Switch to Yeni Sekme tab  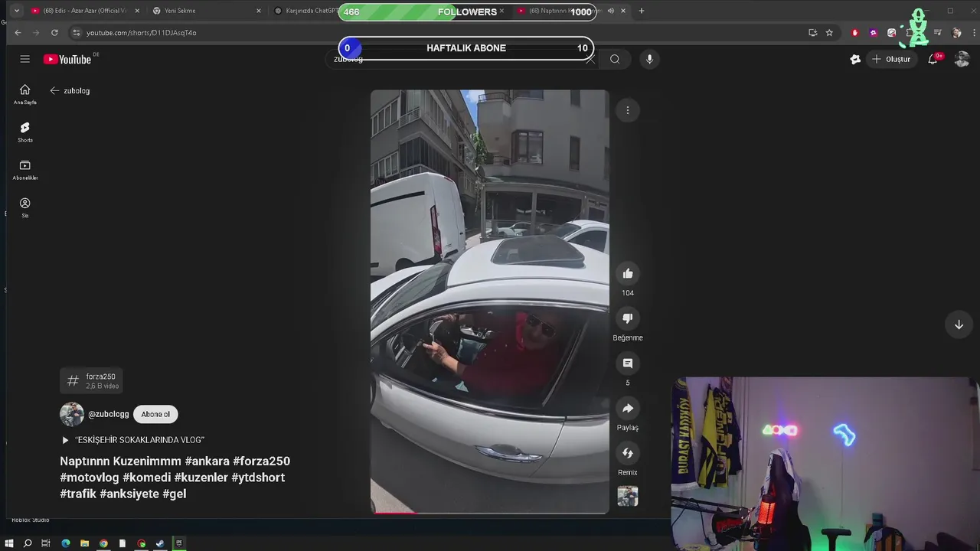pos(205,11)
